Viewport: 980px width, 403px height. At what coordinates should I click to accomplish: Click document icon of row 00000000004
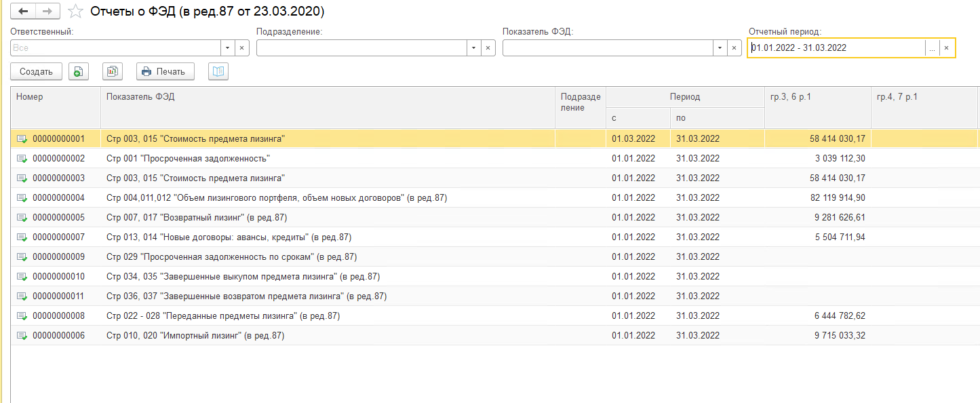[22, 198]
